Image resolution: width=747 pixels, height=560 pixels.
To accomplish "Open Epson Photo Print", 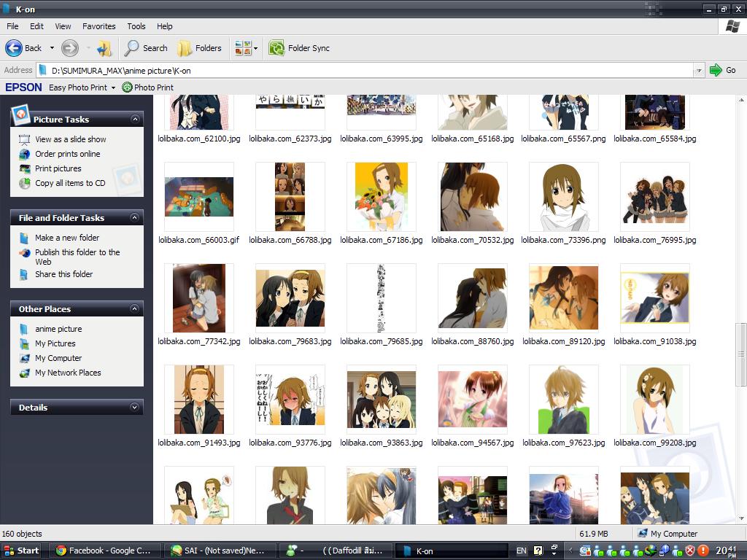I will [147, 87].
